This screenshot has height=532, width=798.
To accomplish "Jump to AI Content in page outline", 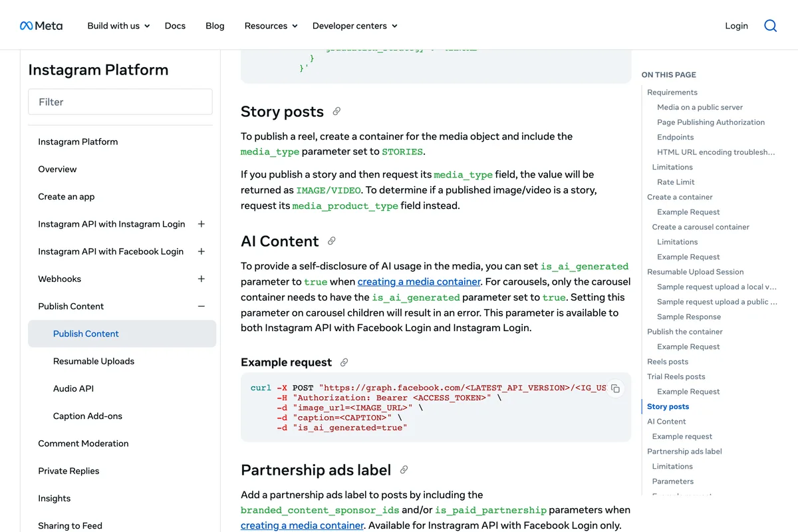I will (x=666, y=422).
